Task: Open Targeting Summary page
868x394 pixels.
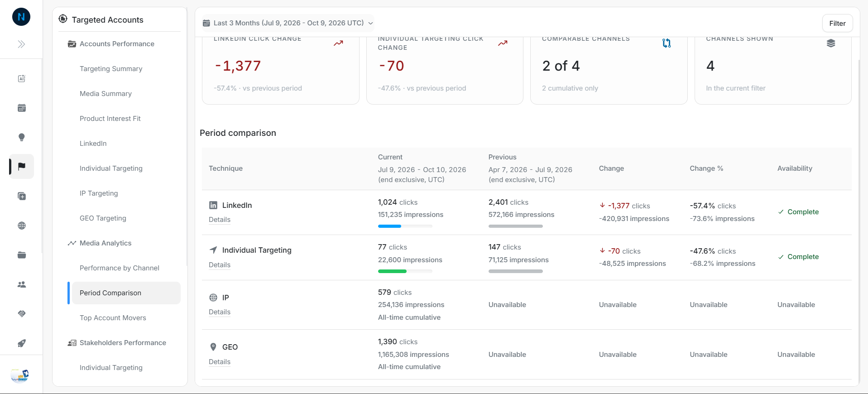Action: coord(111,69)
